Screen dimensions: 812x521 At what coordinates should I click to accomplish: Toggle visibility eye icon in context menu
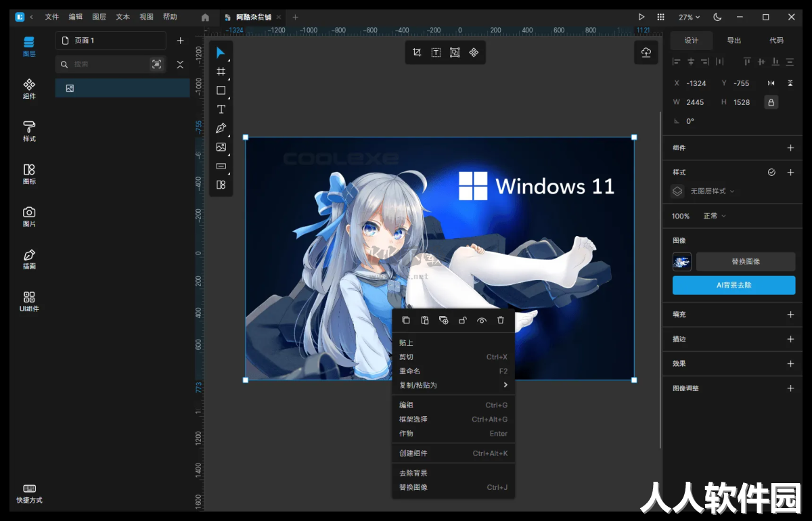pos(482,320)
